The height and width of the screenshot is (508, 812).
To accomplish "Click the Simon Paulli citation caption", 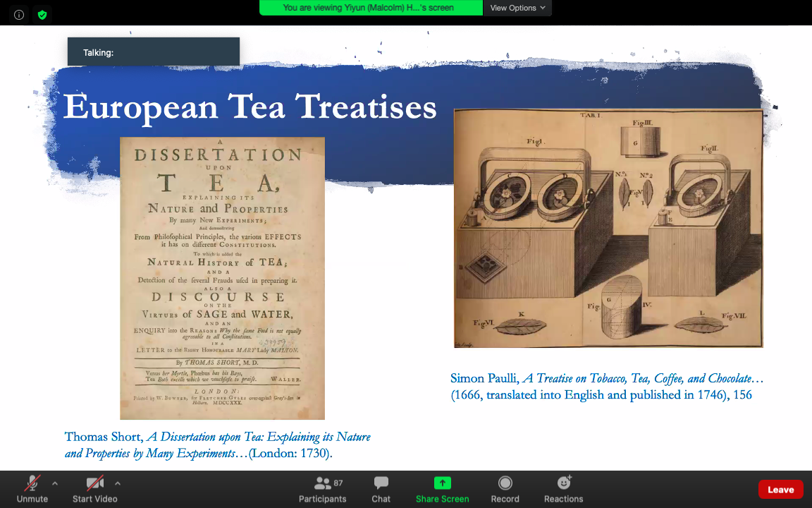I will click(606, 387).
